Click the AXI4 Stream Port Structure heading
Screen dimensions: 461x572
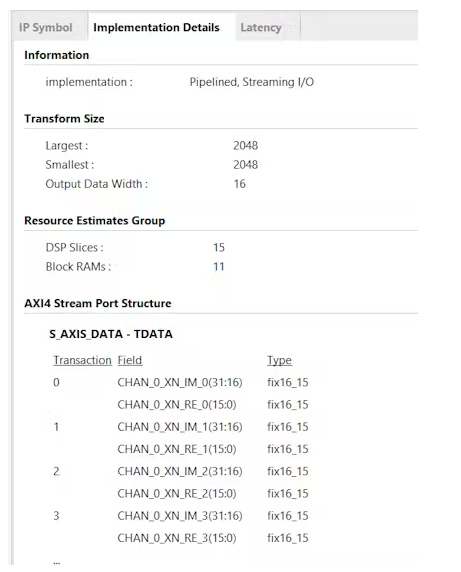click(x=98, y=304)
